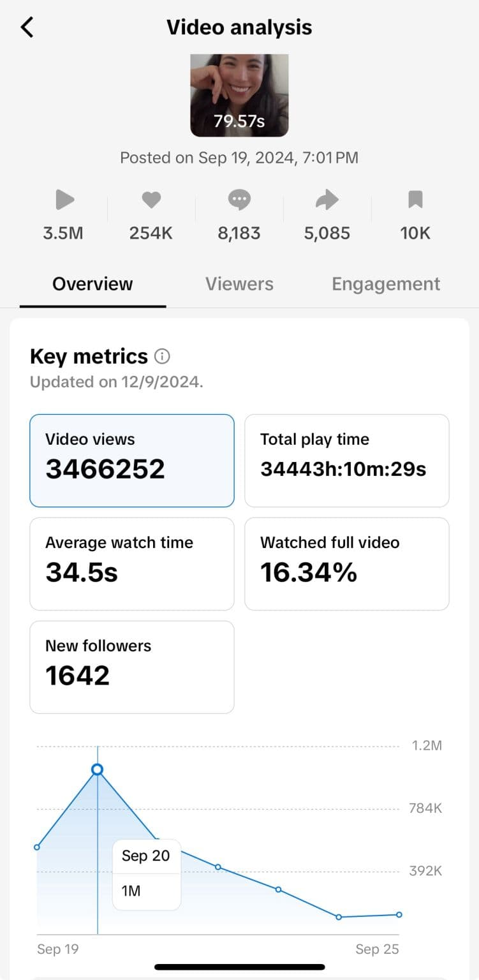Select the Watched full video card
Screen dimensions: 479x980
[346, 563]
